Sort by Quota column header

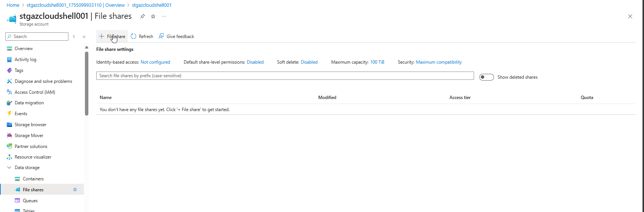coord(587,98)
